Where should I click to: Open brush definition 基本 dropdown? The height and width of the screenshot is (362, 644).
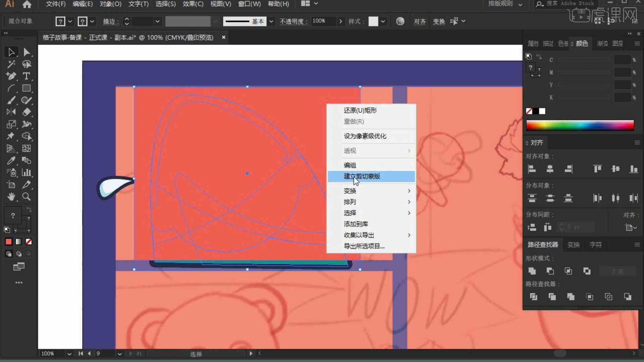point(271,21)
